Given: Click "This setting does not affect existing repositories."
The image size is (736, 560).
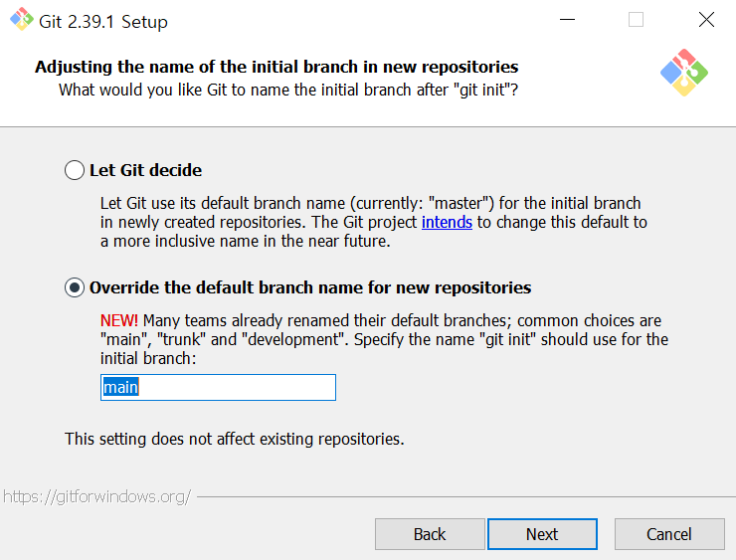Looking at the screenshot, I should tap(234, 439).
